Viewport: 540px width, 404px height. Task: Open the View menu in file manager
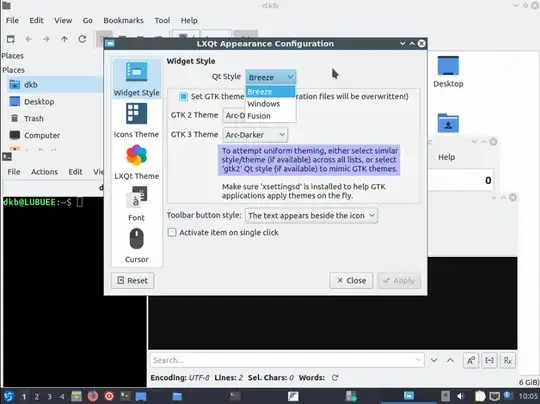63,20
